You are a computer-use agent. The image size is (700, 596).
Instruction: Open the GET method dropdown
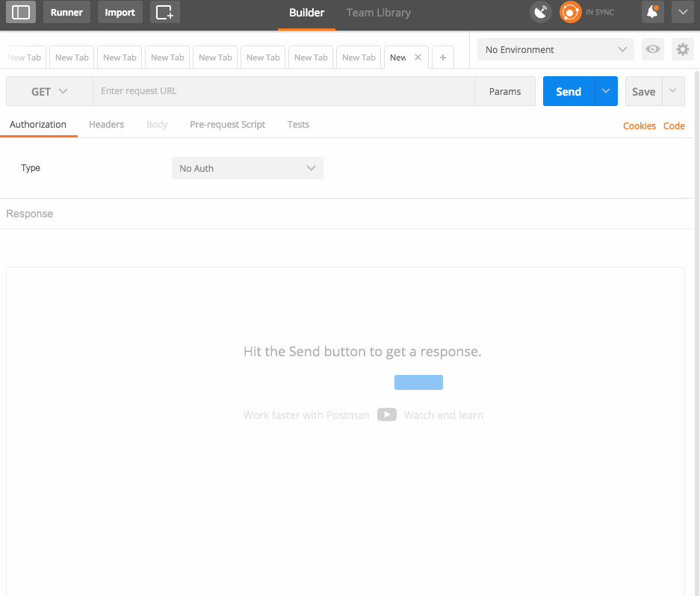[x=48, y=90]
